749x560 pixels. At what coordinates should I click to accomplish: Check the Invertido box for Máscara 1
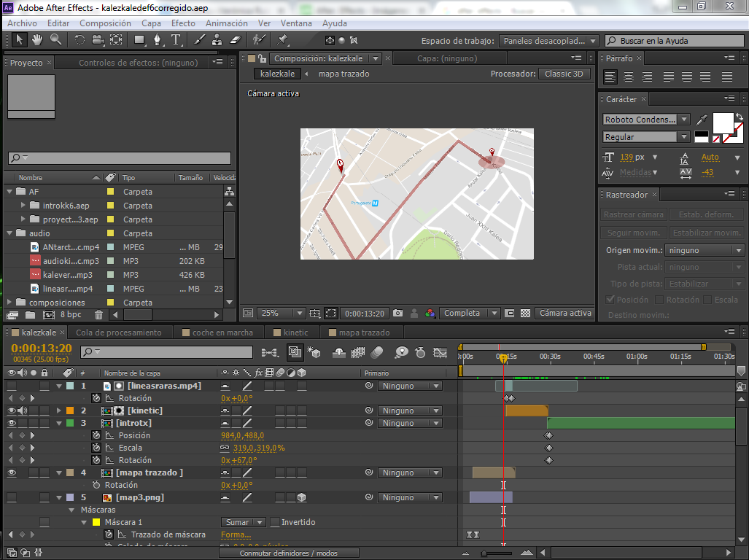275,522
